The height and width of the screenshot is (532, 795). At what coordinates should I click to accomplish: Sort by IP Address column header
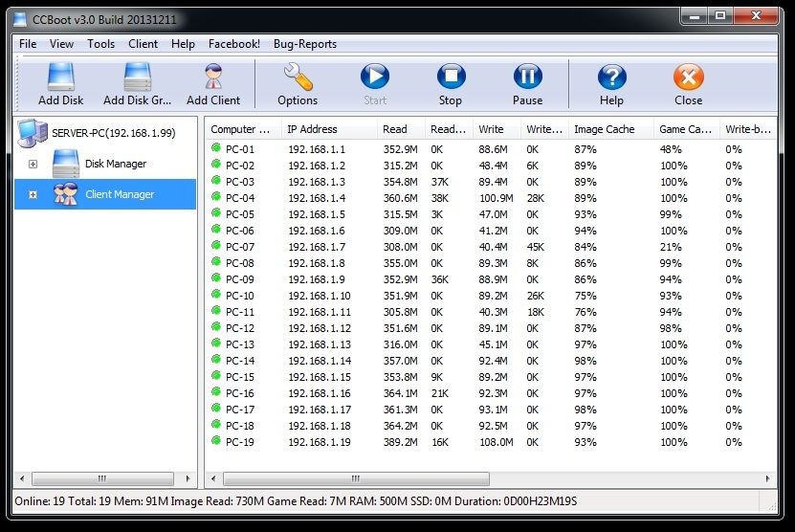tap(329, 129)
